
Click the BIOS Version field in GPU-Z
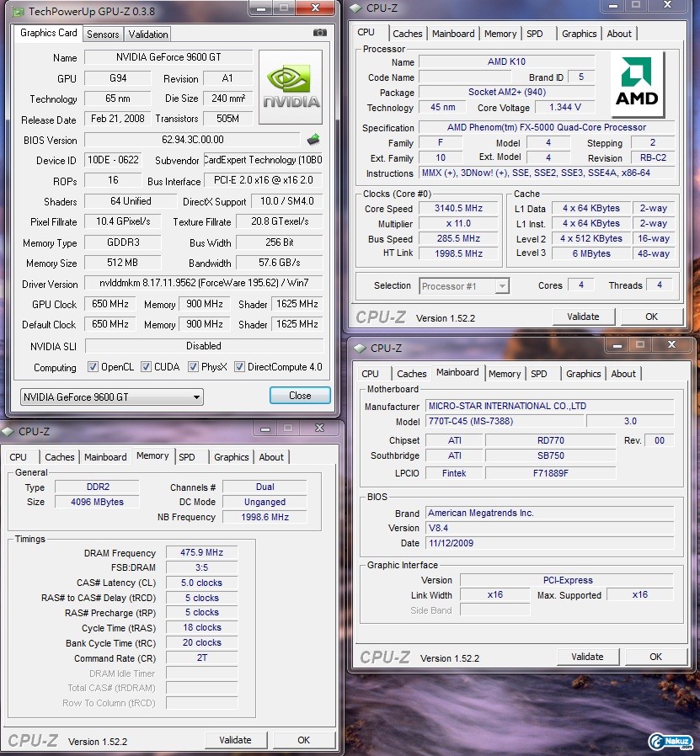192,140
